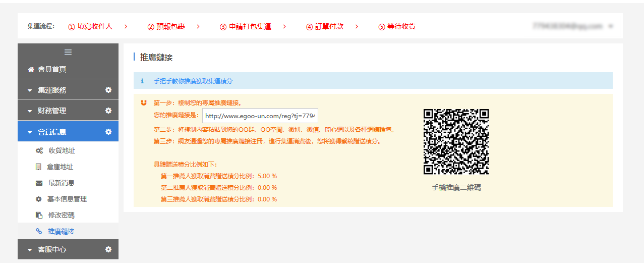This screenshot has width=644, height=263.
Task: Open the 財務管理 sidebar section
Action: (68, 111)
